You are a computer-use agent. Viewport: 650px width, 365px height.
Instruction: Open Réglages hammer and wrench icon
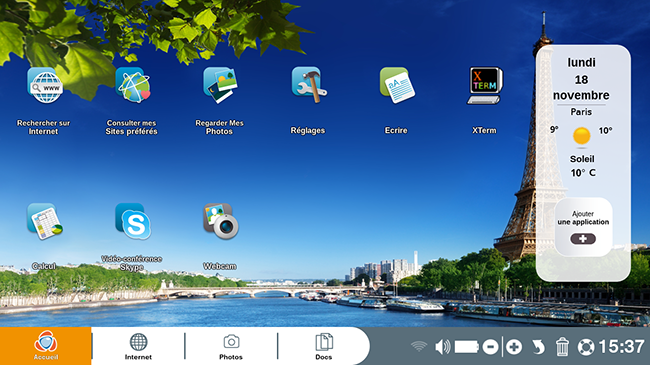click(x=309, y=85)
